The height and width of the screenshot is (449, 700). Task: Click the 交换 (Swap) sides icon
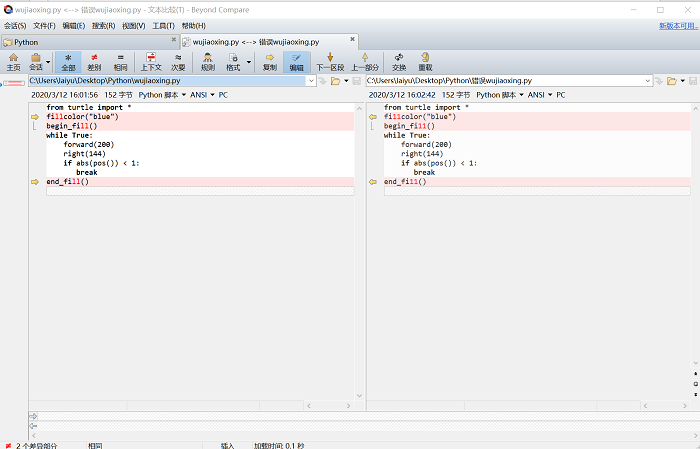point(399,62)
